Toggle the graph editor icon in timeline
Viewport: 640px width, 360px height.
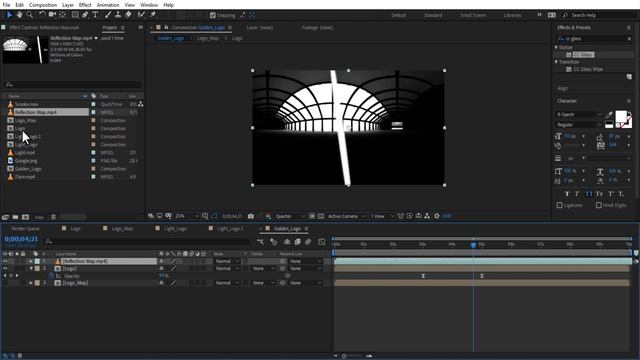[x=322, y=242]
